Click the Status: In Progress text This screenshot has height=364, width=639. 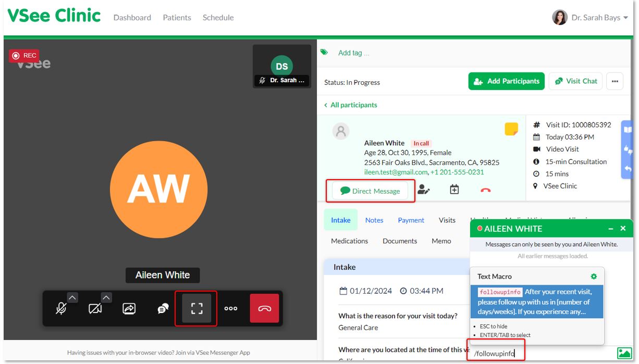352,82
